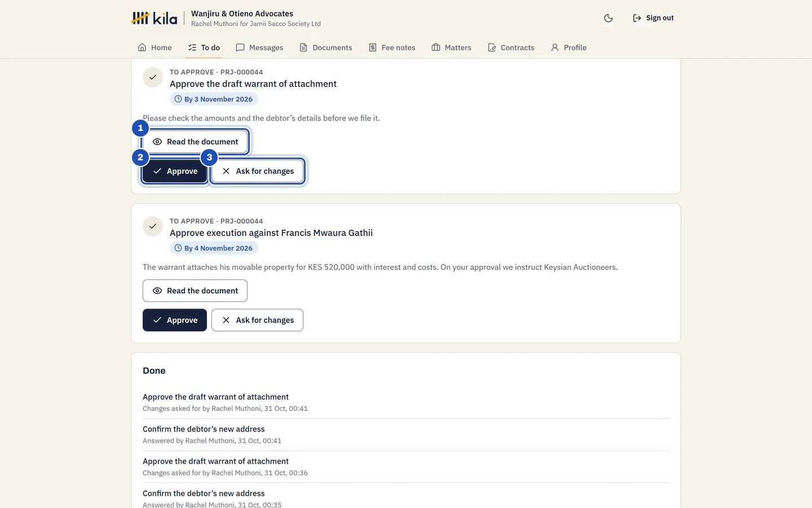Viewport: 812px width, 508px height.
Task: Click the Done section heading
Action: 154,371
